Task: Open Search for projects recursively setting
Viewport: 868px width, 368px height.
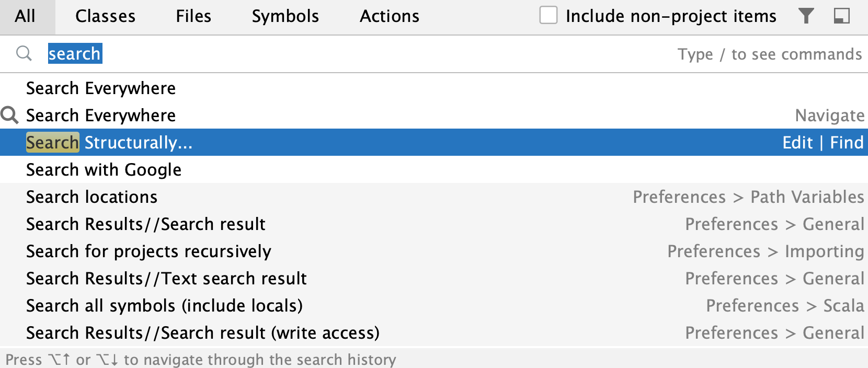Action: [x=149, y=251]
